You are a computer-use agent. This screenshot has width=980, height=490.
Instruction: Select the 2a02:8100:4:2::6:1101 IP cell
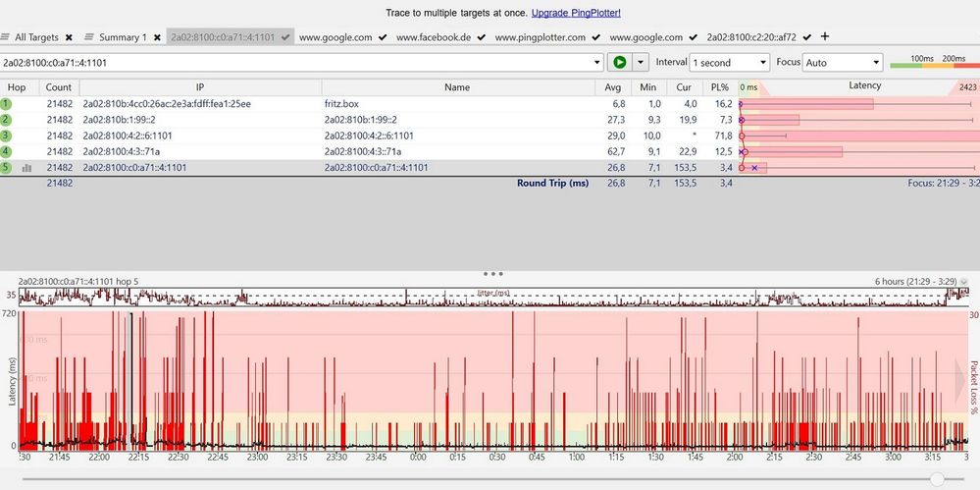[x=128, y=136]
